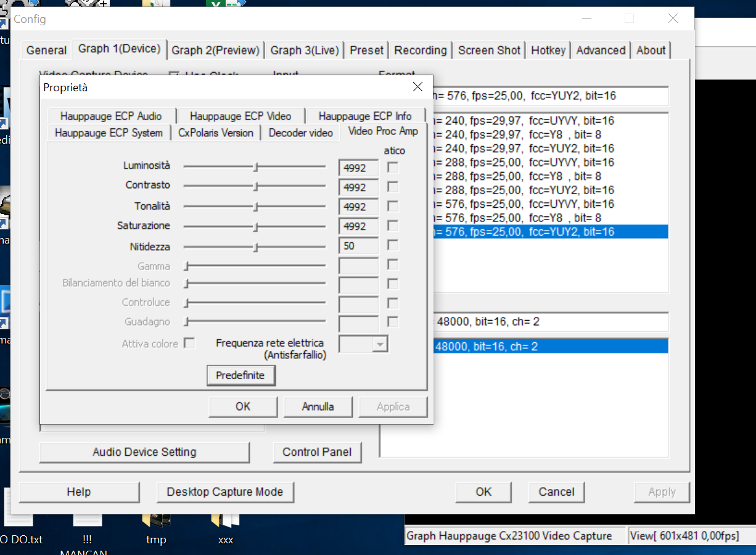The image size is (756, 555).
Task: Select 240 fps=29,97 fcc=Y8 format row
Action: coord(550,134)
